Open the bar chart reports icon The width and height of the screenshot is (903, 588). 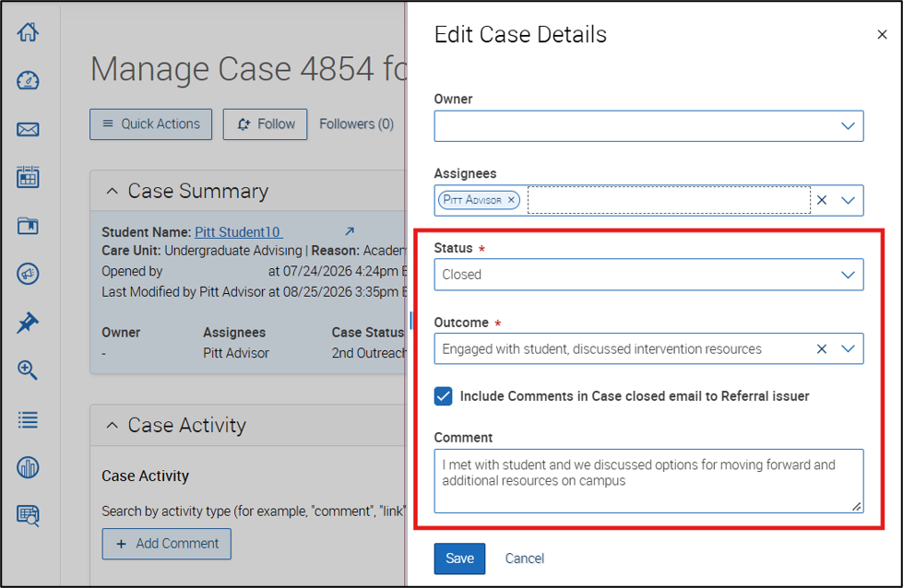click(x=28, y=467)
